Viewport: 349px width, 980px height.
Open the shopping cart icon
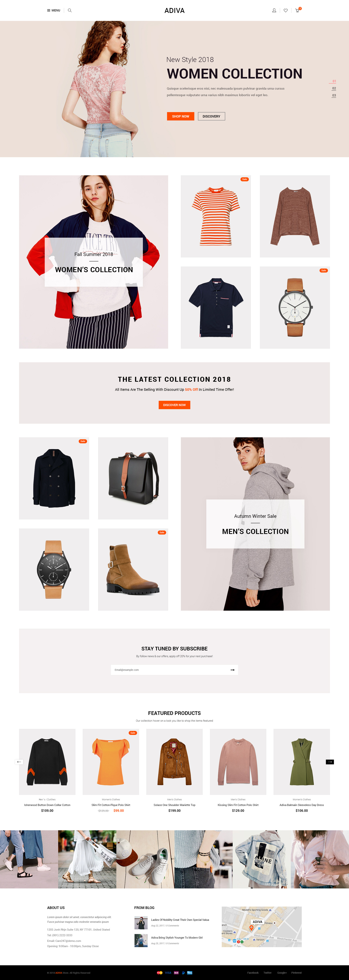coord(298,10)
